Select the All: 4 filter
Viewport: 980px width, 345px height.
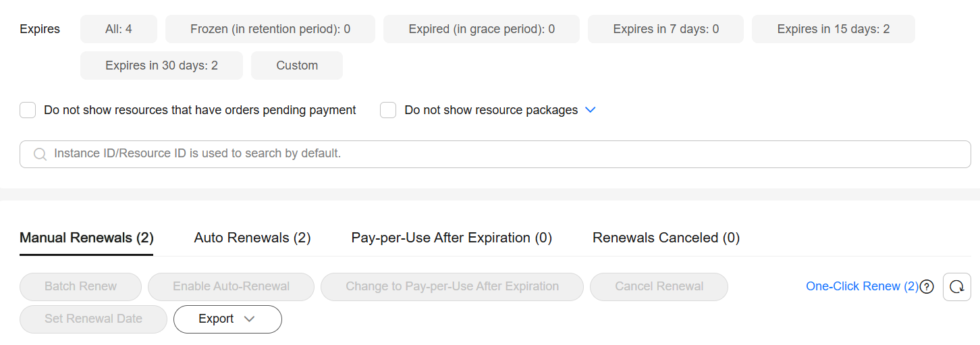pos(119,29)
